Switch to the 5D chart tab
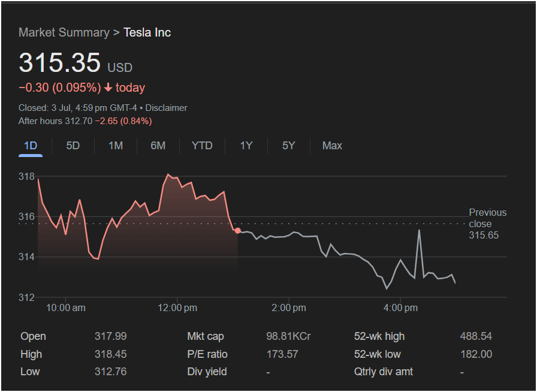 click(x=73, y=146)
